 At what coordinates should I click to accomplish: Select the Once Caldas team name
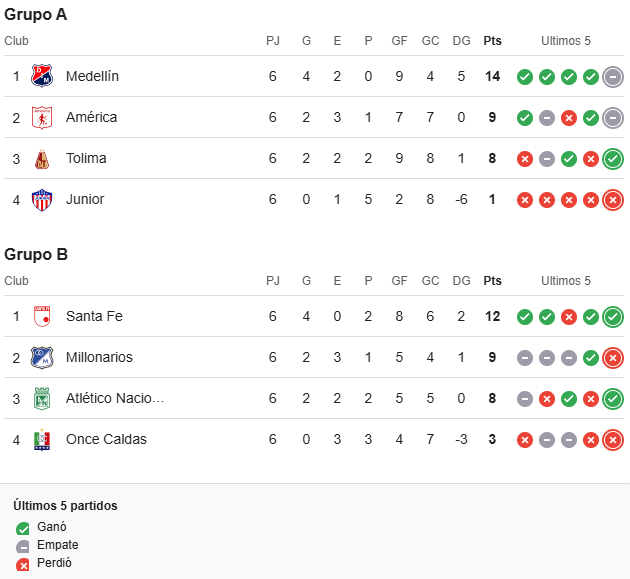(x=106, y=439)
